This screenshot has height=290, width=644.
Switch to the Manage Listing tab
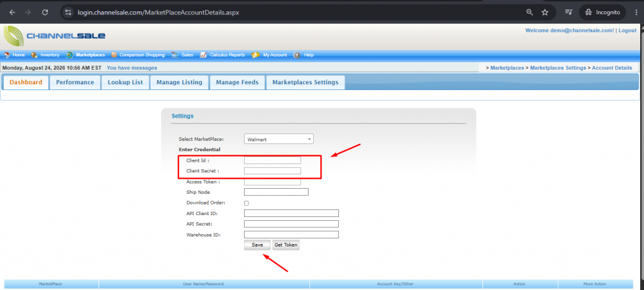coord(179,82)
